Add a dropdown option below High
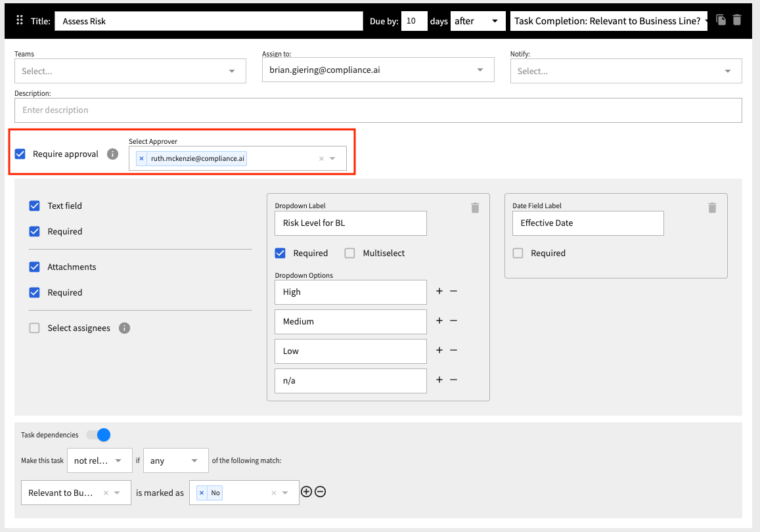This screenshot has width=760, height=532. [x=439, y=292]
